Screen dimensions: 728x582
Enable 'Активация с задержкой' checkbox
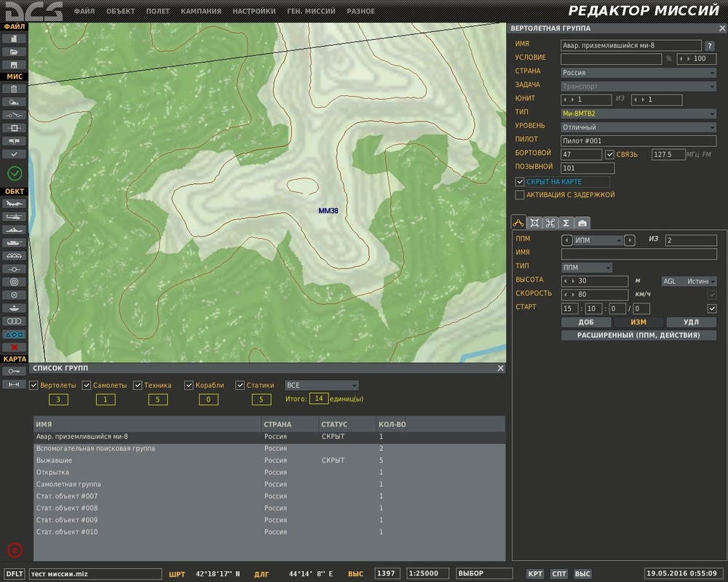click(520, 195)
